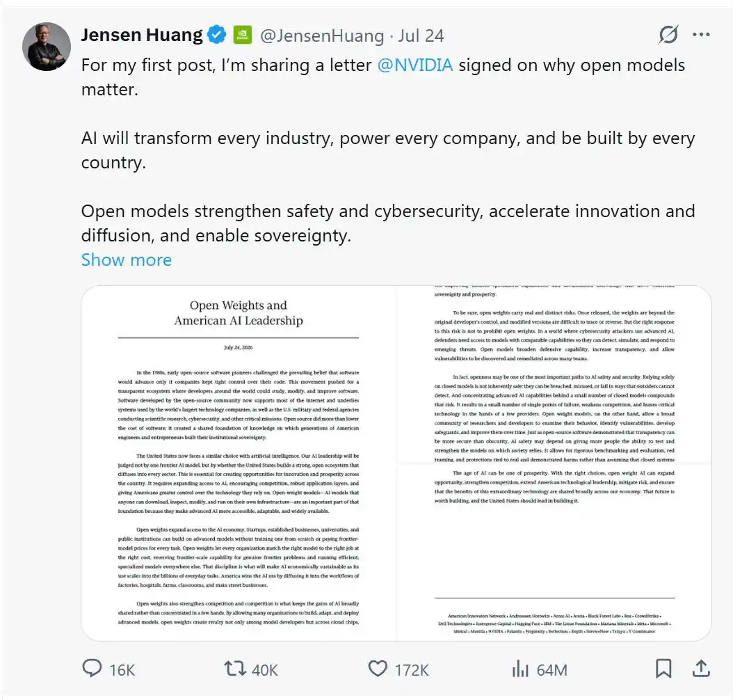Like the post with the heart icon
Screen dimensions: 733x700
[x=378, y=668]
